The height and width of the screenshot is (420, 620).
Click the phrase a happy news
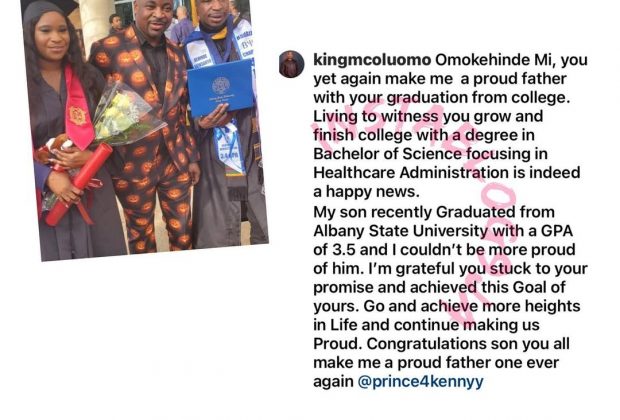(x=366, y=192)
